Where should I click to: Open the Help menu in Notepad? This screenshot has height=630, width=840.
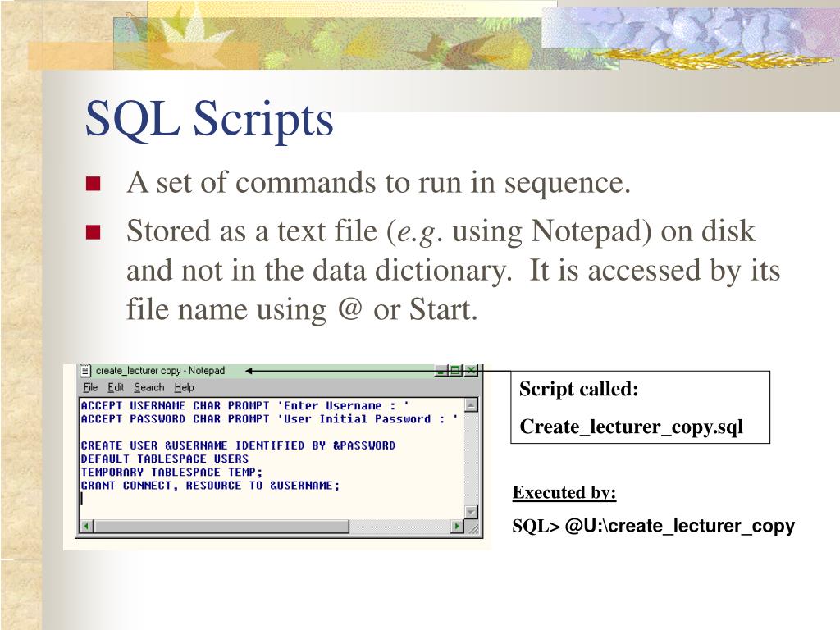(x=184, y=387)
